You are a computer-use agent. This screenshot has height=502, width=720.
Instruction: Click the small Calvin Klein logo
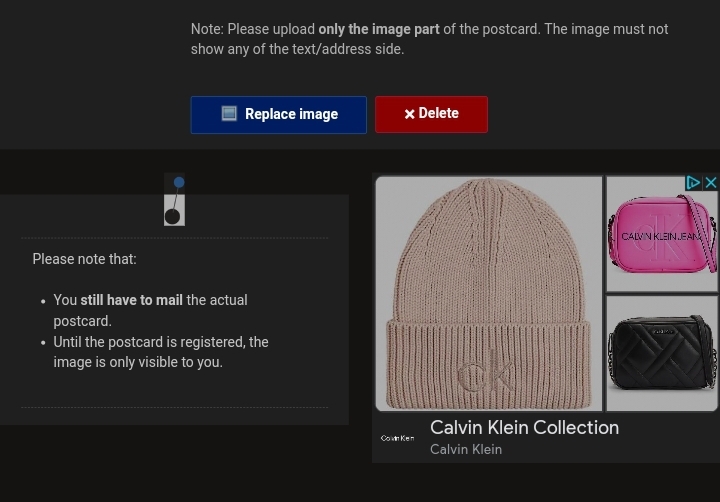(398, 438)
